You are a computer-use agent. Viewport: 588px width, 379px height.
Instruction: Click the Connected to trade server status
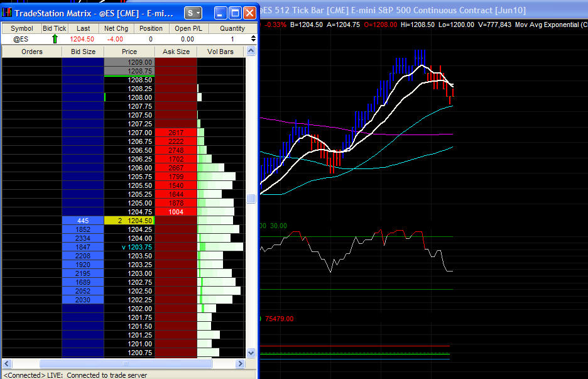pos(75,375)
